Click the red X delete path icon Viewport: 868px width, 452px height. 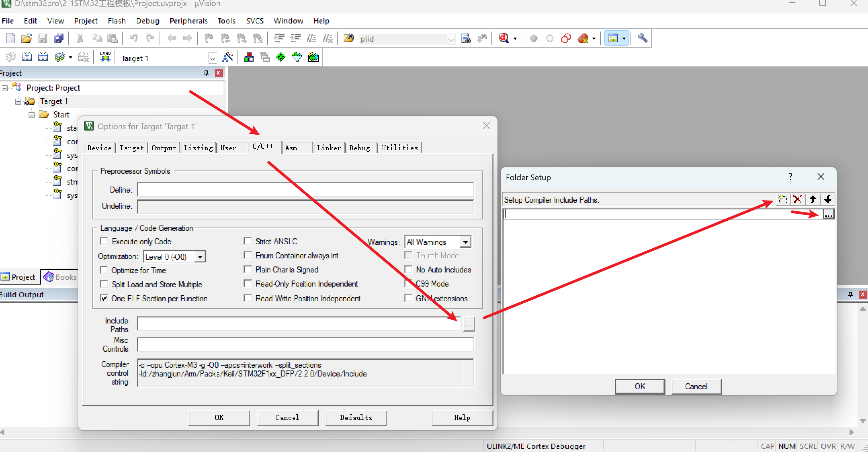pos(797,200)
